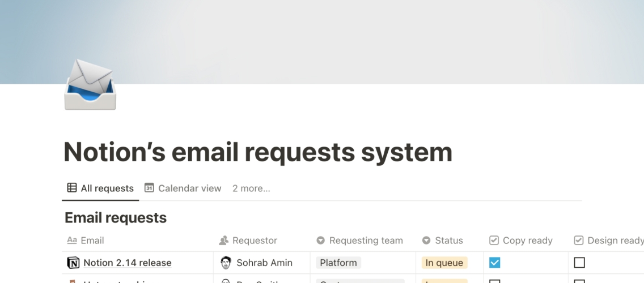The width and height of the screenshot is (644, 283).
Task: Click the Email requests database title
Action: (x=116, y=218)
